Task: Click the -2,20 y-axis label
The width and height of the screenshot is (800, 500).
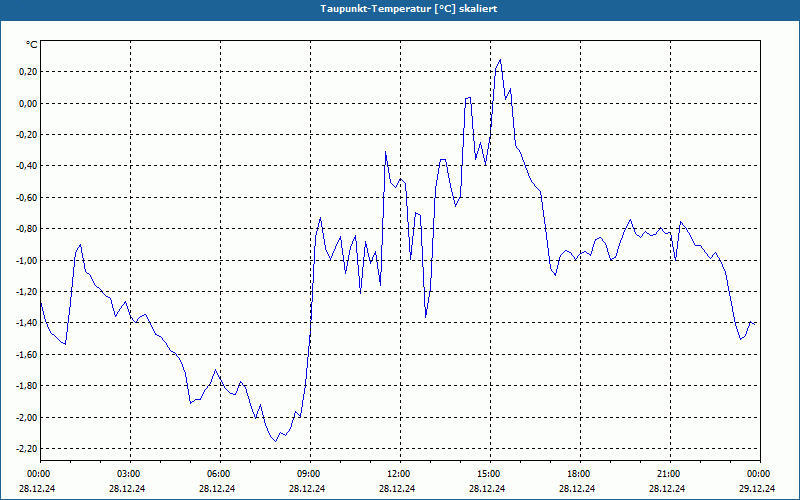Action: point(27,448)
